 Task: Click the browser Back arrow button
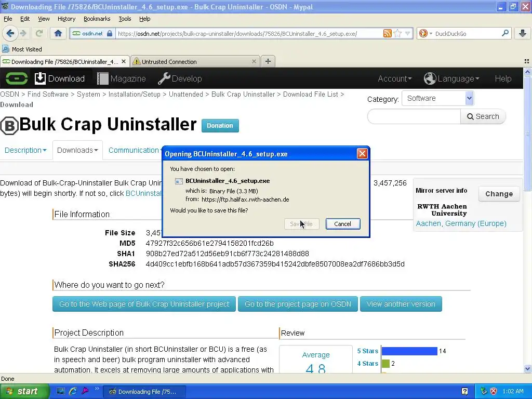(x=10, y=33)
